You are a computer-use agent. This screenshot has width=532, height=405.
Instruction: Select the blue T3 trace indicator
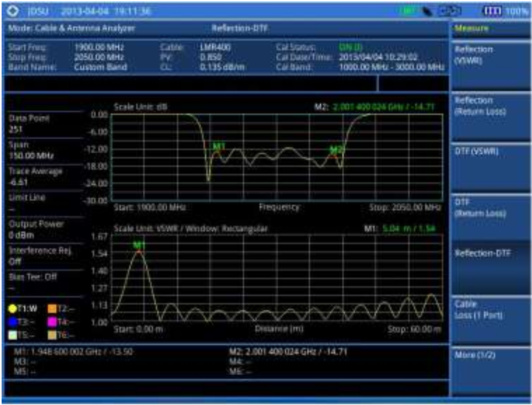pos(13,322)
